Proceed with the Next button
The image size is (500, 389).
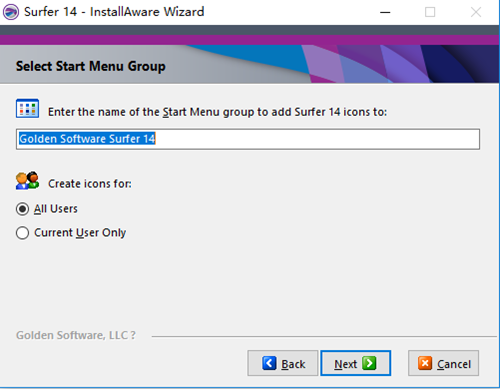point(355,363)
